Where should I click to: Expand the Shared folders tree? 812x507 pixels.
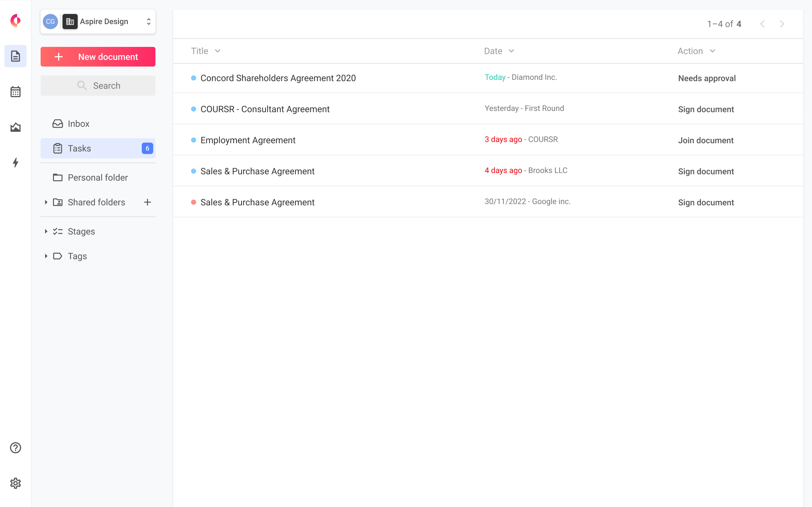[x=46, y=202]
